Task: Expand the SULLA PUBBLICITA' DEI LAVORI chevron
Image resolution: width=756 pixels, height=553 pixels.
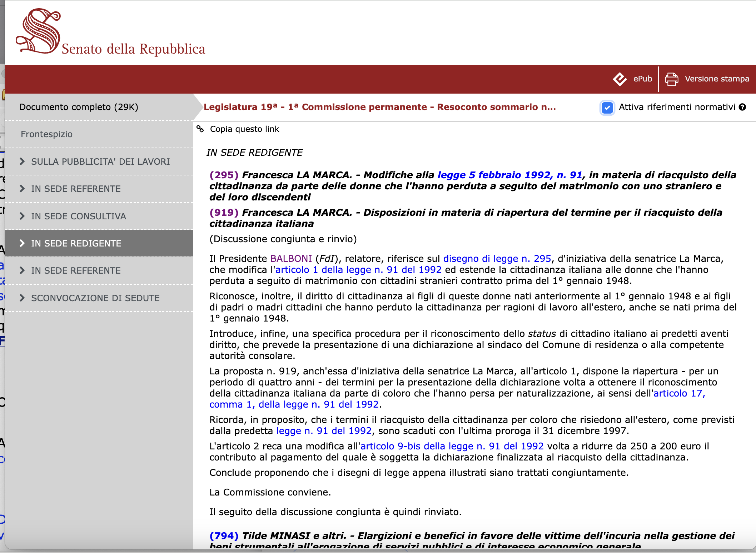Action: click(22, 161)
